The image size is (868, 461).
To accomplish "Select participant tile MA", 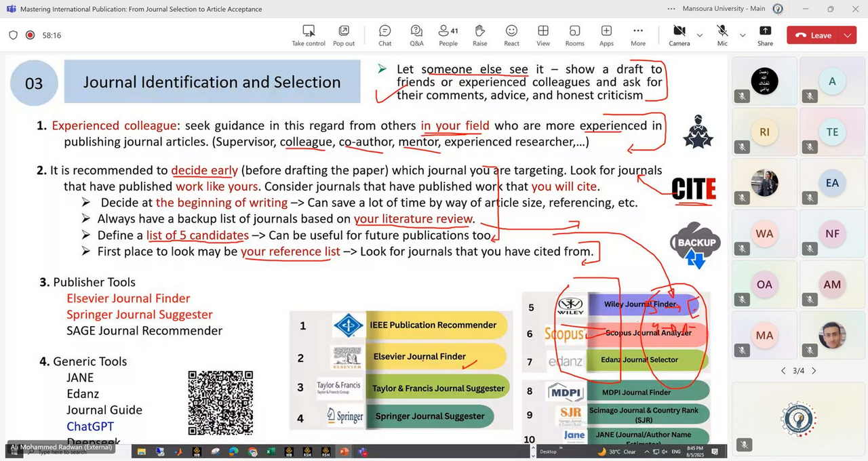I will coord(764,336).
